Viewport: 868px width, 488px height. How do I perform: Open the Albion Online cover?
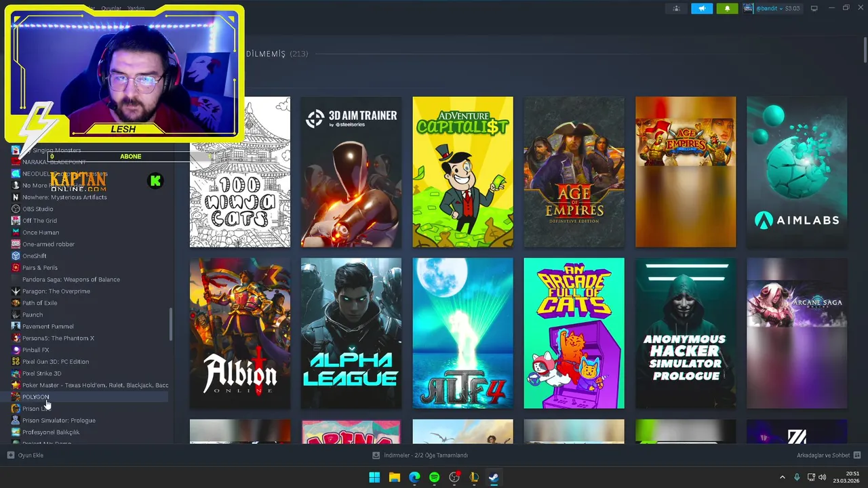240,333
